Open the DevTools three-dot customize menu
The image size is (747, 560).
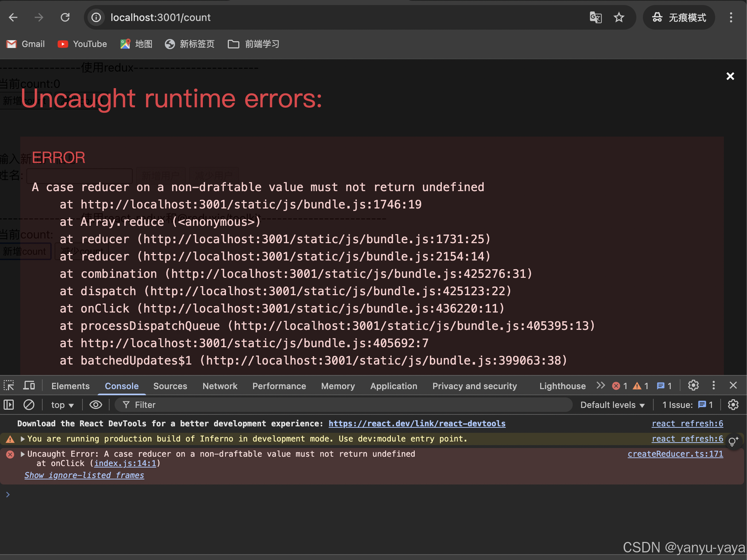click(713, 385)
